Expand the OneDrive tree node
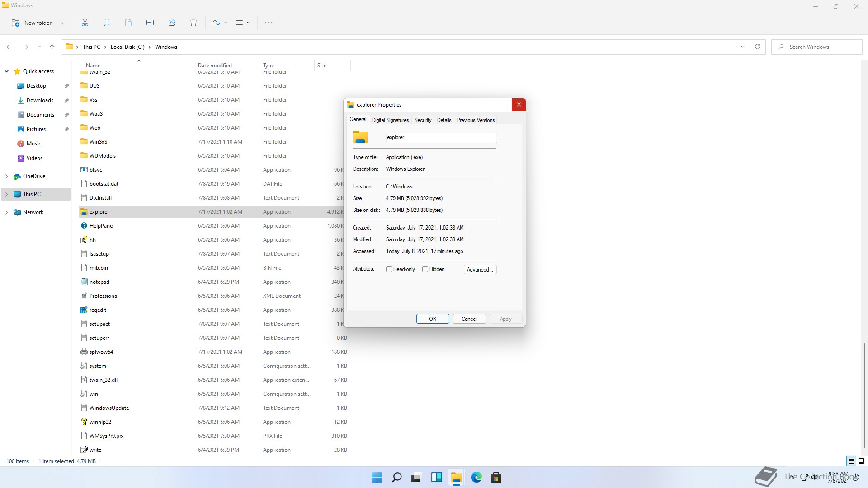The height and width of the screenshot is (488, 868). tap(6, 176)
